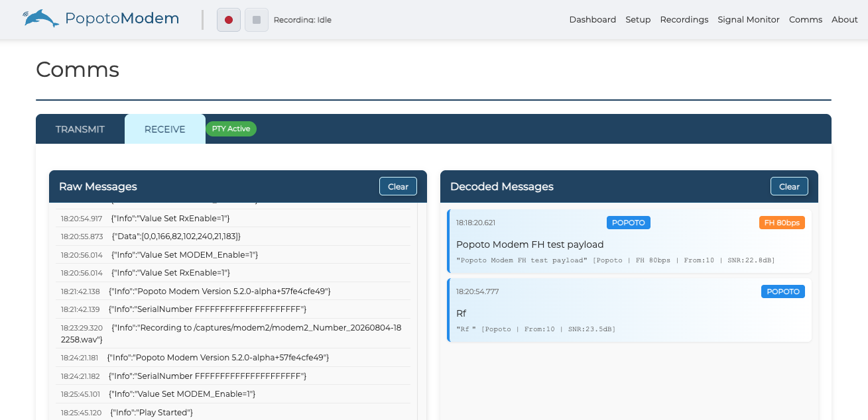Select raw row 18:24:21.181 Popoto Modem Version

[233, 358]
